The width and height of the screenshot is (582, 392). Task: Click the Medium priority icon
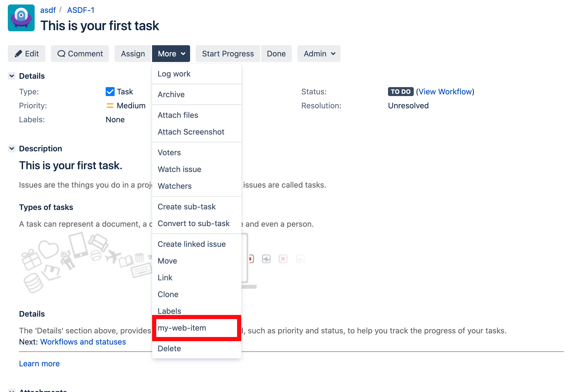[110, 106]
